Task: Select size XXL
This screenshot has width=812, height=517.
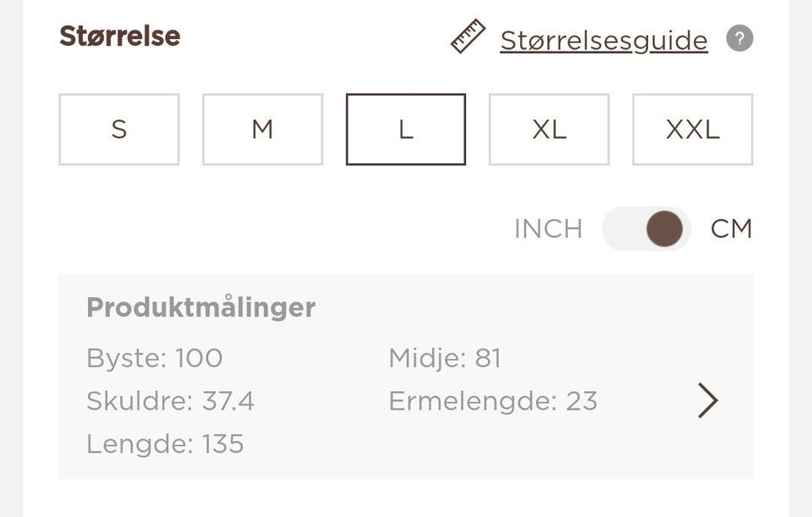Action: 692,129
